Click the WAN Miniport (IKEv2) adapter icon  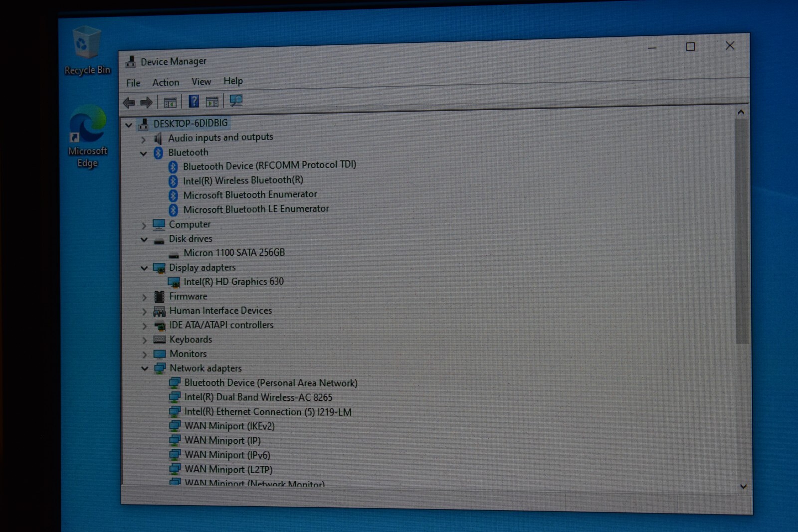(x=175, y=426)
